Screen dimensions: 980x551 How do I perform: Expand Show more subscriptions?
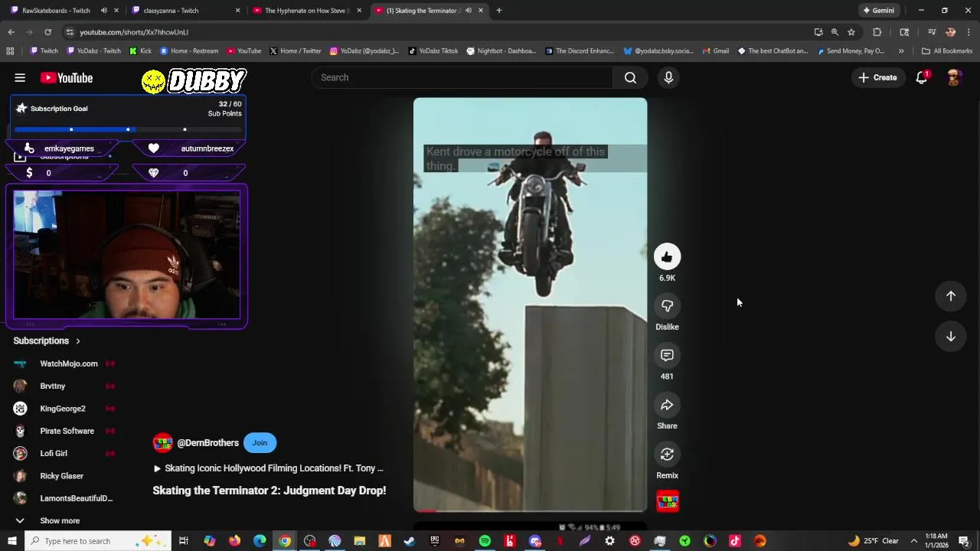60,520
